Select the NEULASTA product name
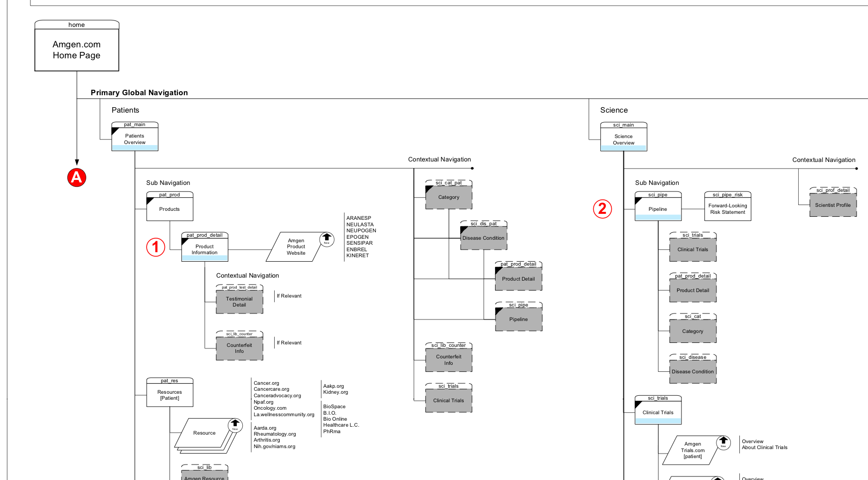 (360, 225)
